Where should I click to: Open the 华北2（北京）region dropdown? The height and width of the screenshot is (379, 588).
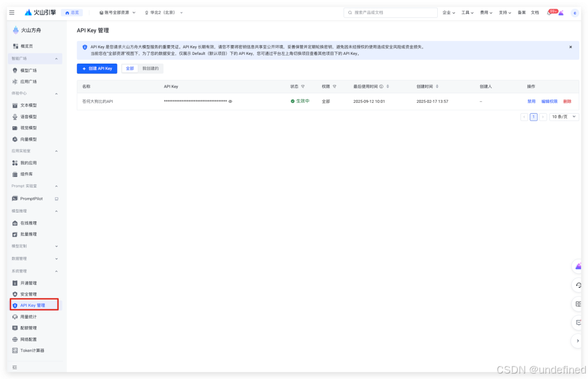[x=164, y=13]
